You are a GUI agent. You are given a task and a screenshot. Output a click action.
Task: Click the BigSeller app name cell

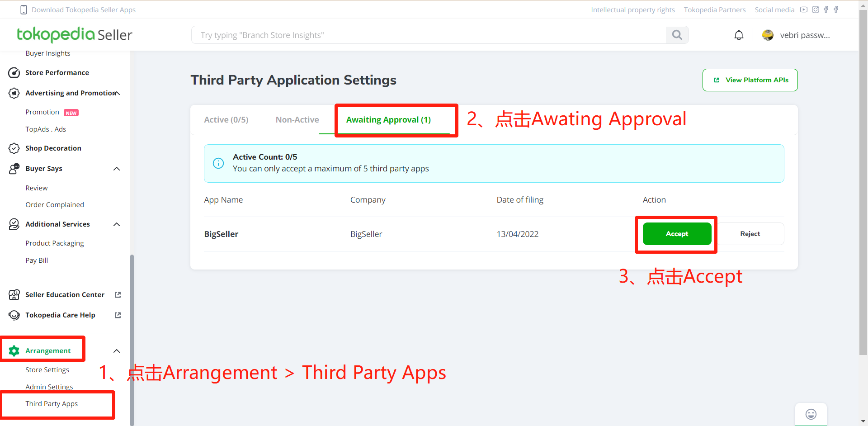221,234
